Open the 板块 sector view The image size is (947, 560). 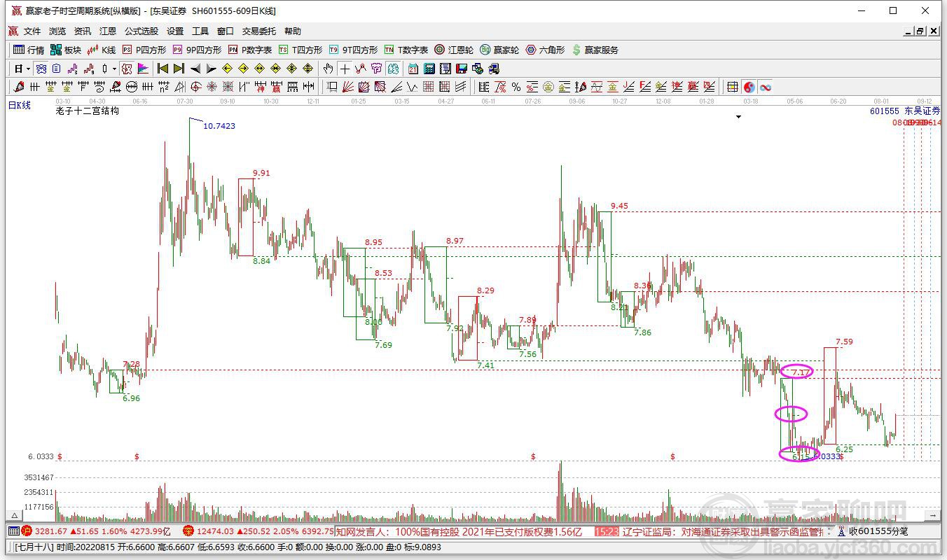click(x=66, y=50)
